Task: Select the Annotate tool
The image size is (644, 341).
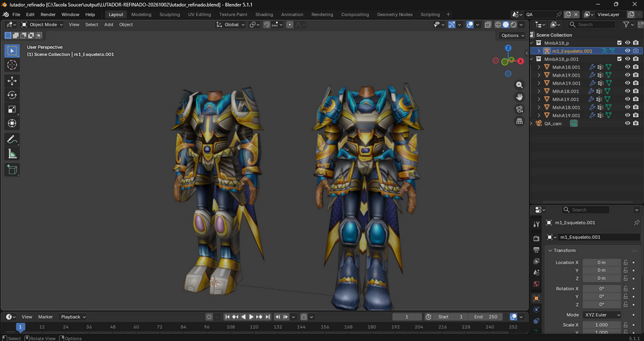Action: click(x=12, y=140)
